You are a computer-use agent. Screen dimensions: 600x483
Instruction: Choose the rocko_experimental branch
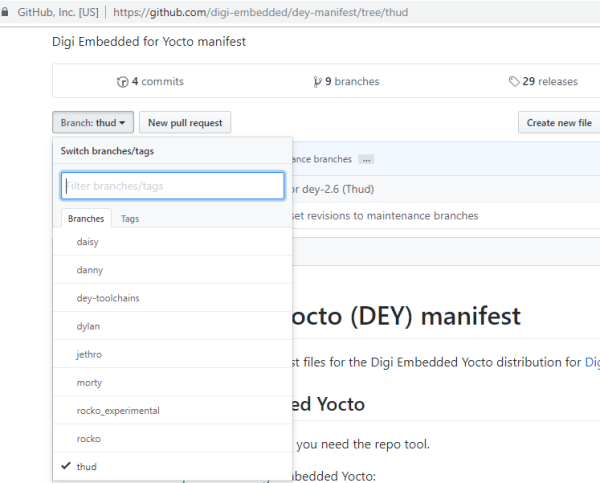(x=173, y=411)
